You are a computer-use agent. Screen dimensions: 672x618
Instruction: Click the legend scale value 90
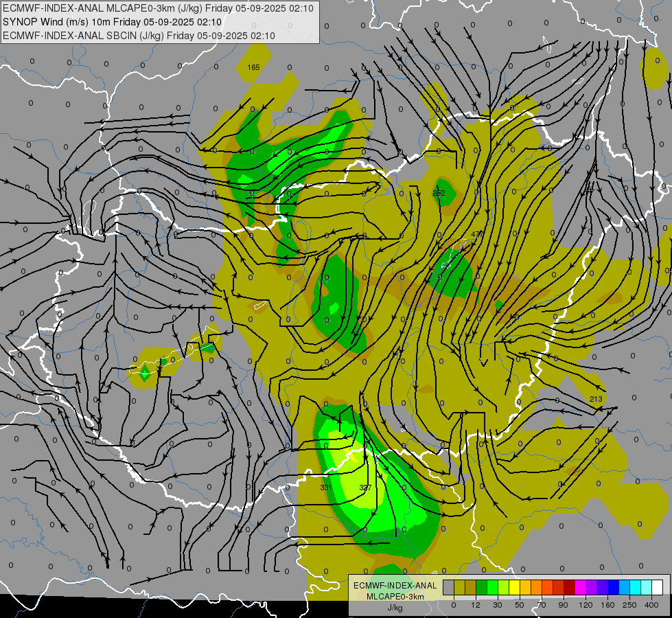[563, 605]
